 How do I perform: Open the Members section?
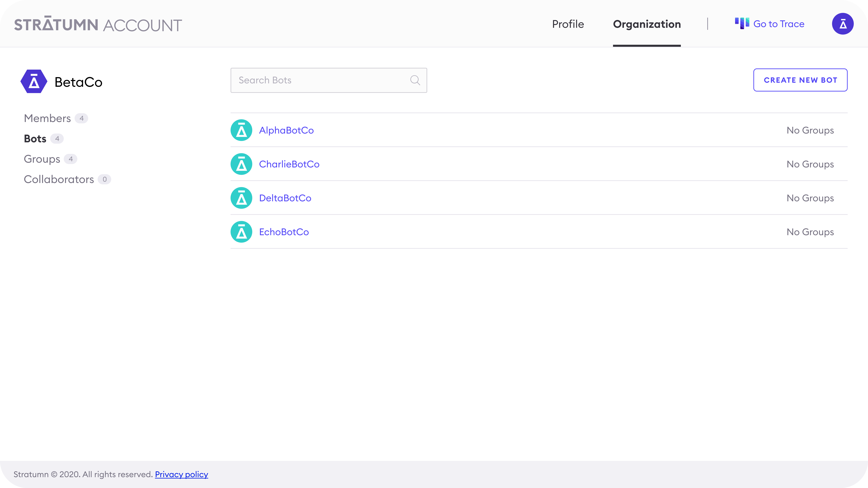coord(47,118)
